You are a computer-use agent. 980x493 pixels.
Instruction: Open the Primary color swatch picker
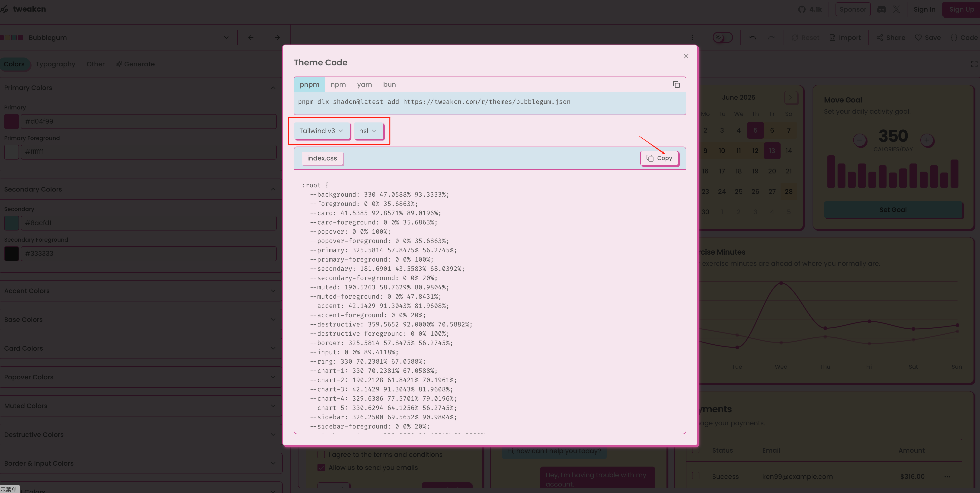pos(11,121)
